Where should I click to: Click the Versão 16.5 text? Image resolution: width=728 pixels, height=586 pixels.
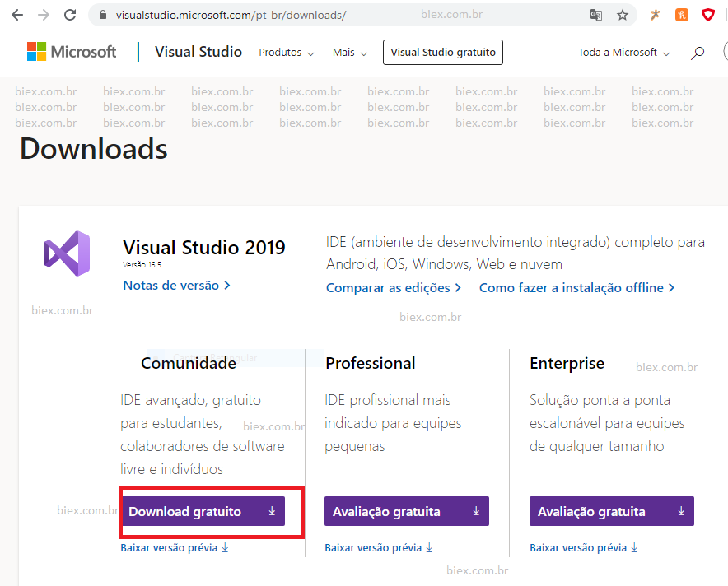(x=142, y=265)
